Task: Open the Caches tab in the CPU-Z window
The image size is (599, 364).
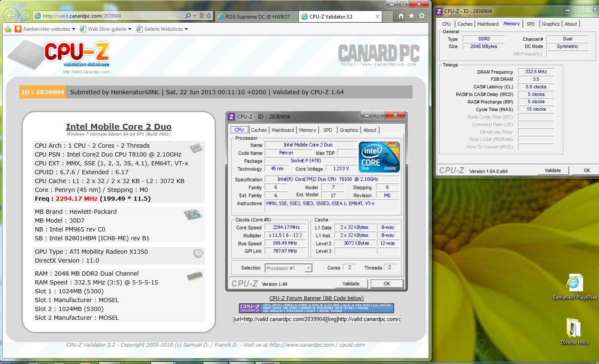Action: pos(465,24)
